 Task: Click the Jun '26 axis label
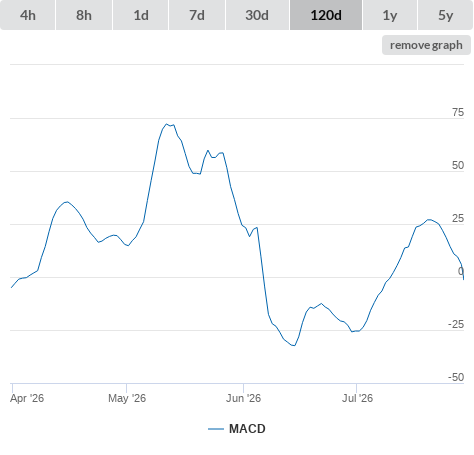coord(243,398)
